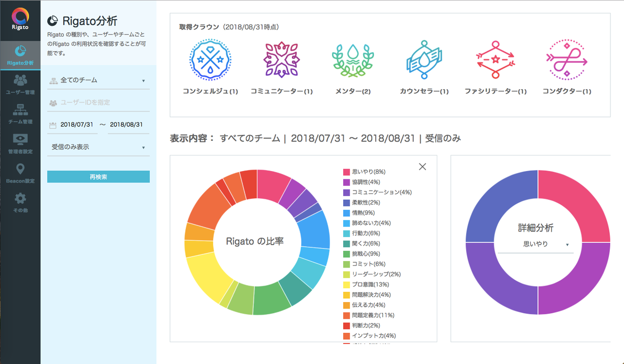The image size is (624, 364).
Task: Open ユーザー管理 sidebar item
Action: pos(20,84)
